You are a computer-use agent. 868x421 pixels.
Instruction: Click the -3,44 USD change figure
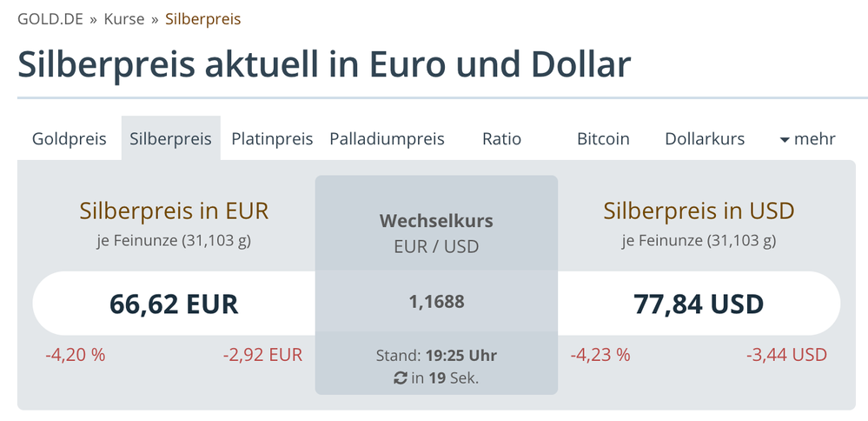click(x=786, y=355)
